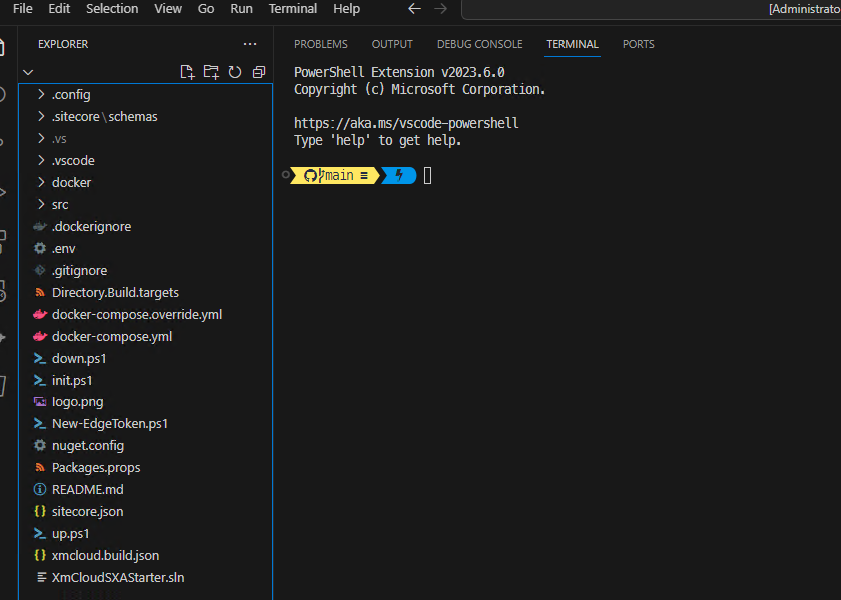Click the PowerShell icon beside New-EdgeToken.ps1
This screenshot has width=841, height=600.
point(40,424)
